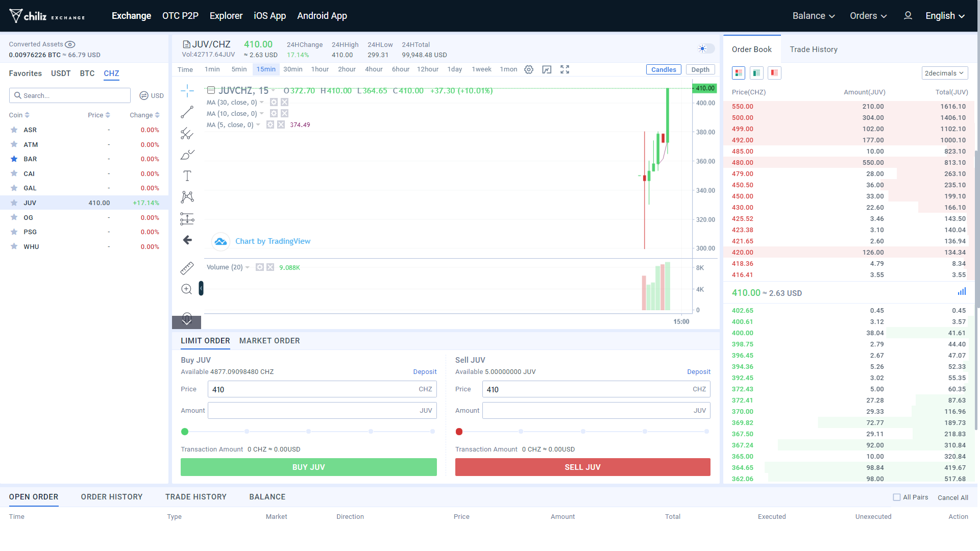Open settings for MA 10 indicator

point(274,113)
